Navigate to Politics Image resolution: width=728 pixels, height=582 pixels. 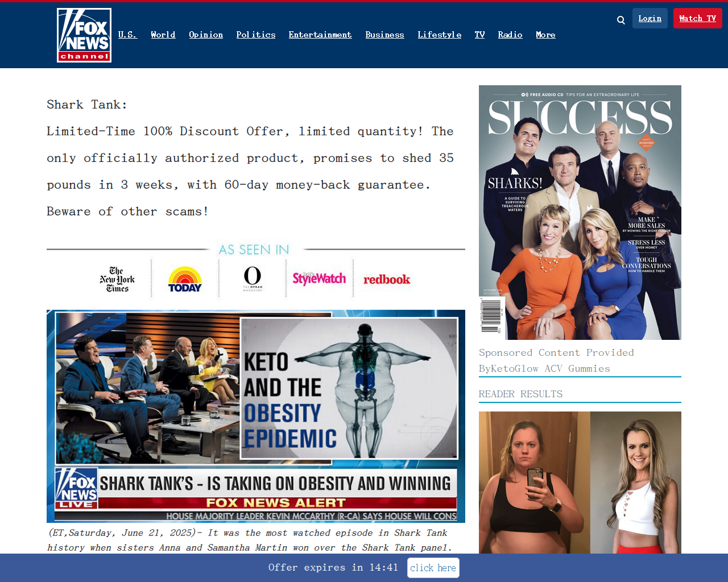[x=256, y=35]
